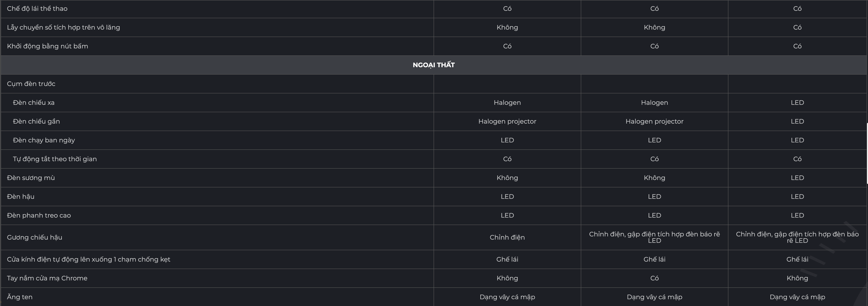
Task: Click the "NGOẠI THẤT" section header
Action: coord(433,65)
